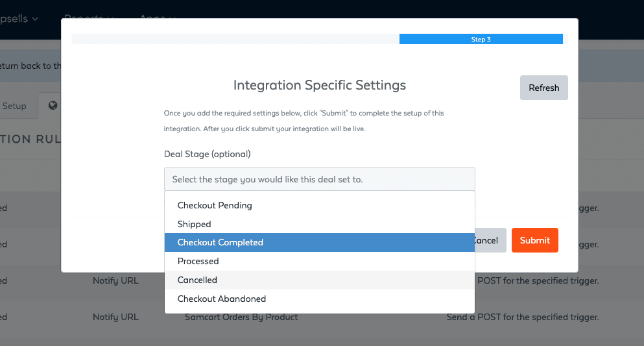Viewport: 644px width, 346px height.
Task: Click the globe icon tab
Action: click(x=52, y=106)
